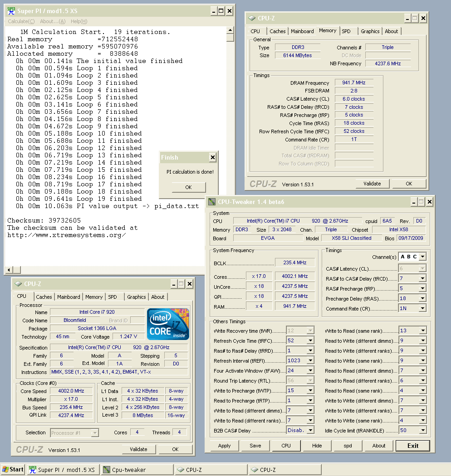
Task: Close the Finish dialog with its X
Action: pyautogui.click(x=213, y=157)
